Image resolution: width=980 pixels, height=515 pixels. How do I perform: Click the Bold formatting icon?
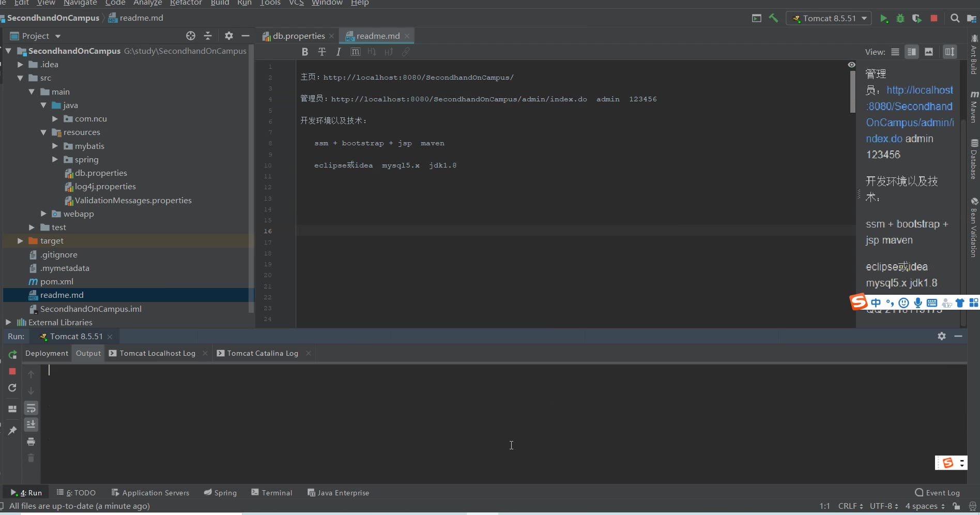coord(304,52)
